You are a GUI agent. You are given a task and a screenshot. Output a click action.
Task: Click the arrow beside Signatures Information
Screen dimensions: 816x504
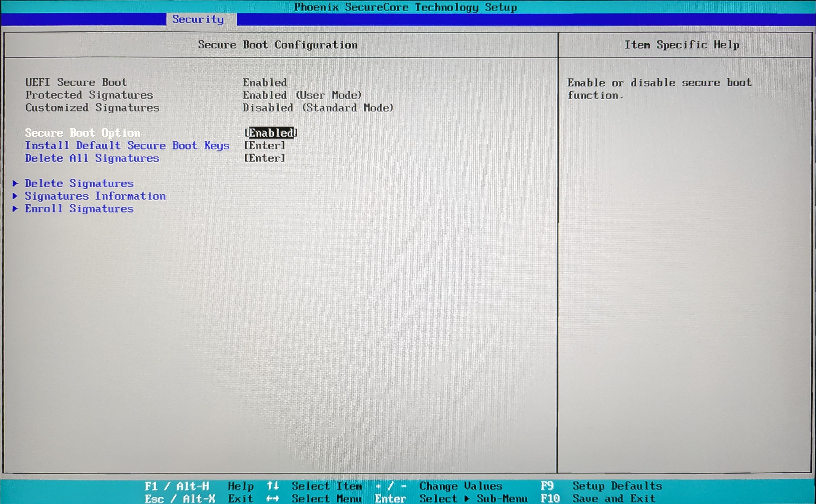[15, 196]
